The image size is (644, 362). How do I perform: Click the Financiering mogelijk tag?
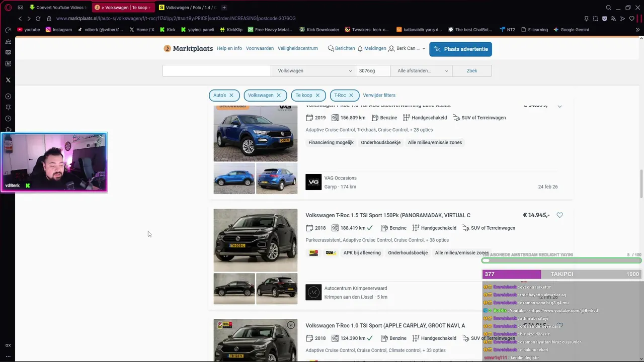331,142
